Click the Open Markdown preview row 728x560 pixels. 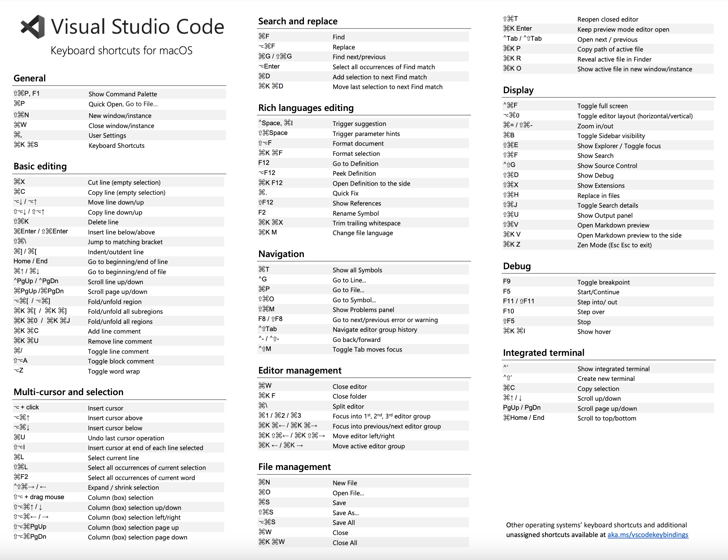[x=613, y=225]
